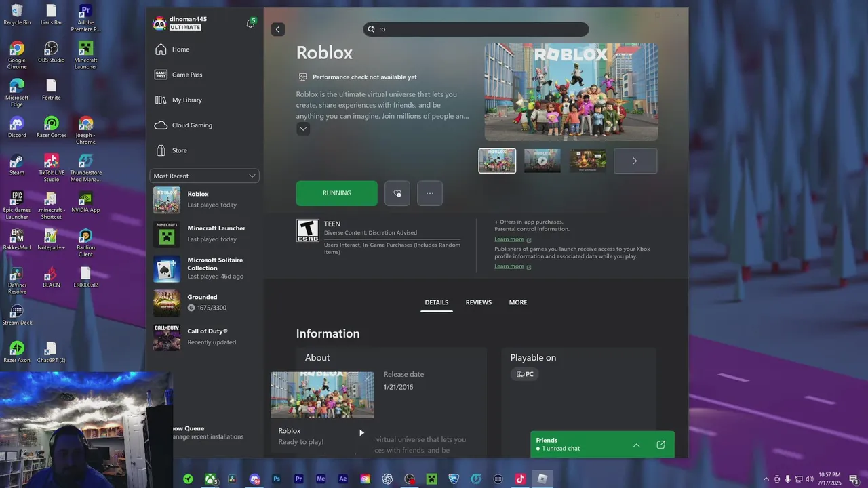Screen dimensions: 868x488
Task: Open Learn more link about publisher data
Action: click(x=513, y=266)
